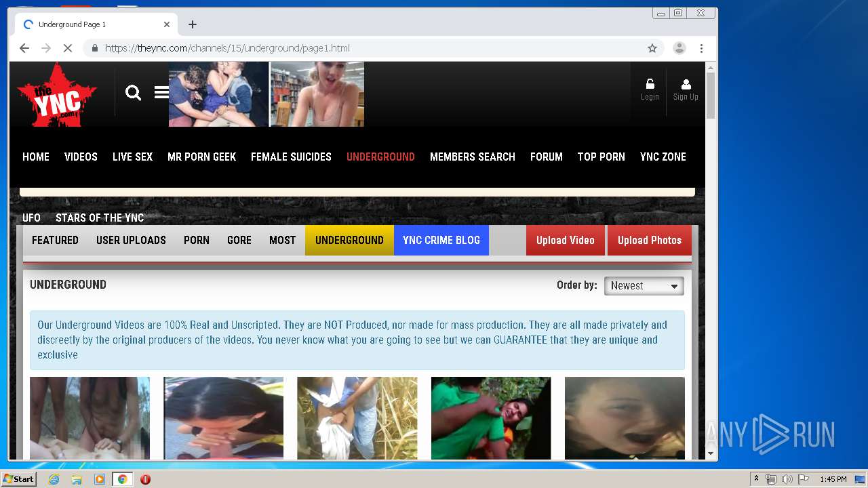Click the YNC star logo
868x488 pixels.
57,95
